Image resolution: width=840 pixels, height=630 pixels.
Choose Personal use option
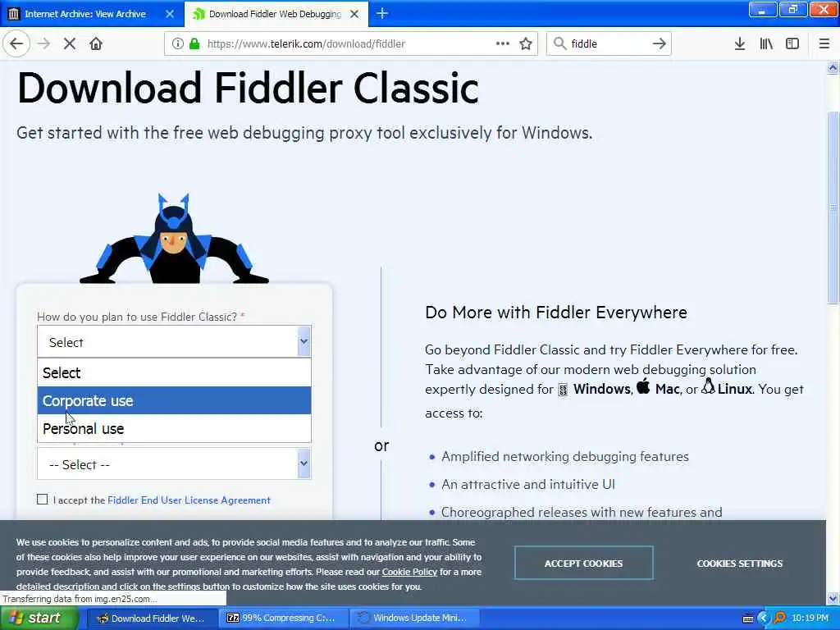click(x=174, y=428)
